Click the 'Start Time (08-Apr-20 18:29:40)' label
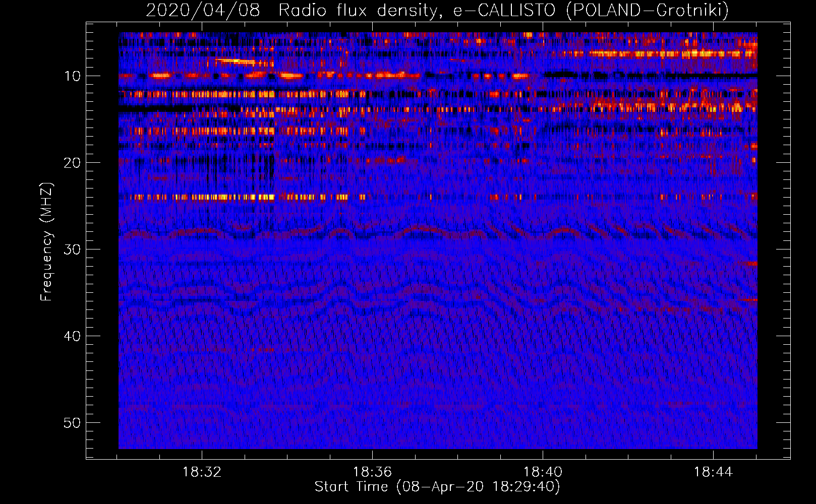This screenshot has height=504, width=816. tap(437, 486)
